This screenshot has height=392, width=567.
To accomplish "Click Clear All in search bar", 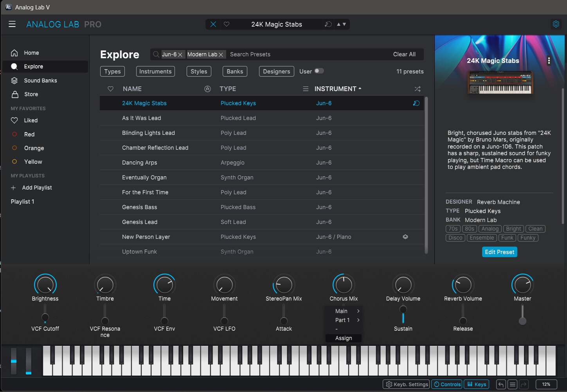I will (x=404, y=54).
